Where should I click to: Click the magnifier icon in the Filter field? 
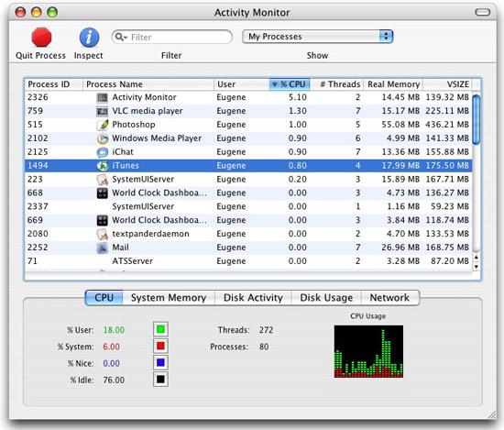point(119,37)
